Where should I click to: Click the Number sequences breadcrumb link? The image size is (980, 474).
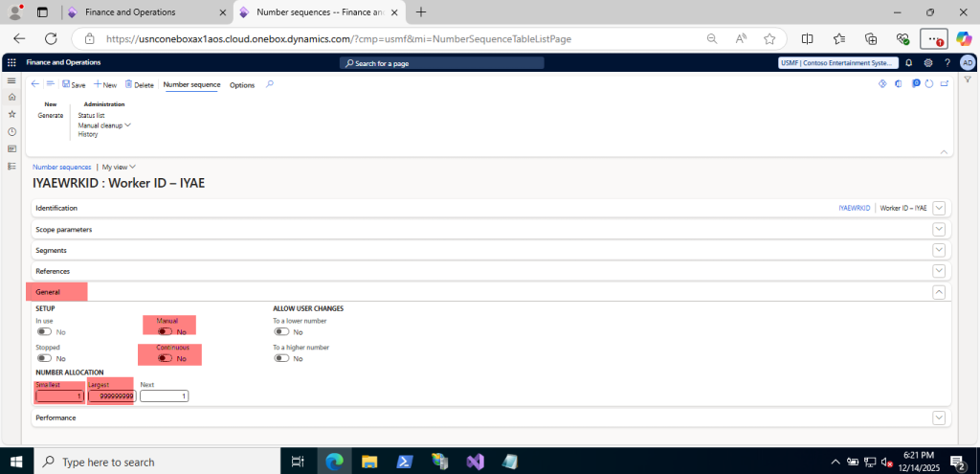tap(61, 166)
